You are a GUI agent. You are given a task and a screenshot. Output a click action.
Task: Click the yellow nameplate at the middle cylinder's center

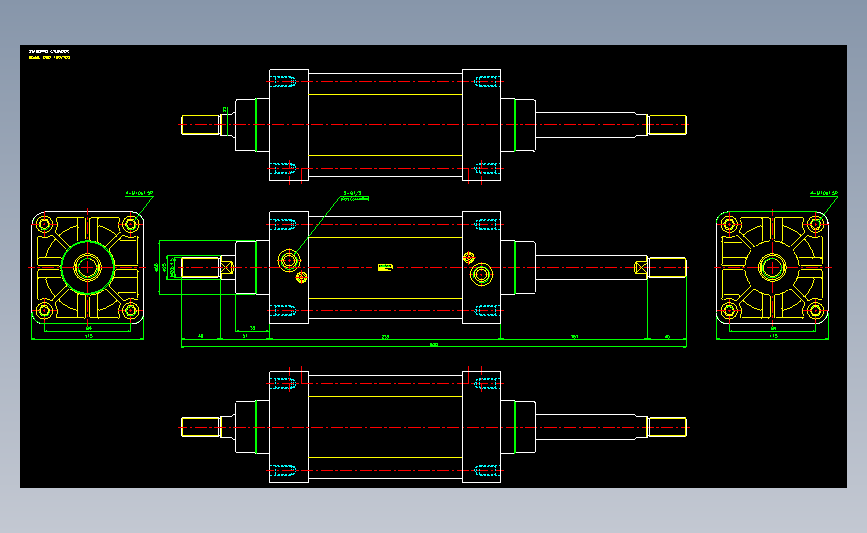[x=385, y=268]
